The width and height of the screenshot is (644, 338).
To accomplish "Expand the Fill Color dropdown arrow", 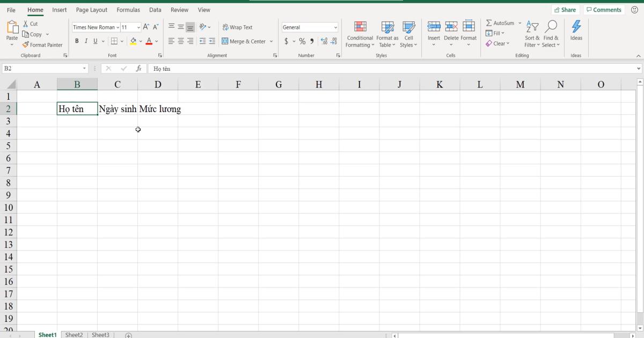I will point(140,41).
